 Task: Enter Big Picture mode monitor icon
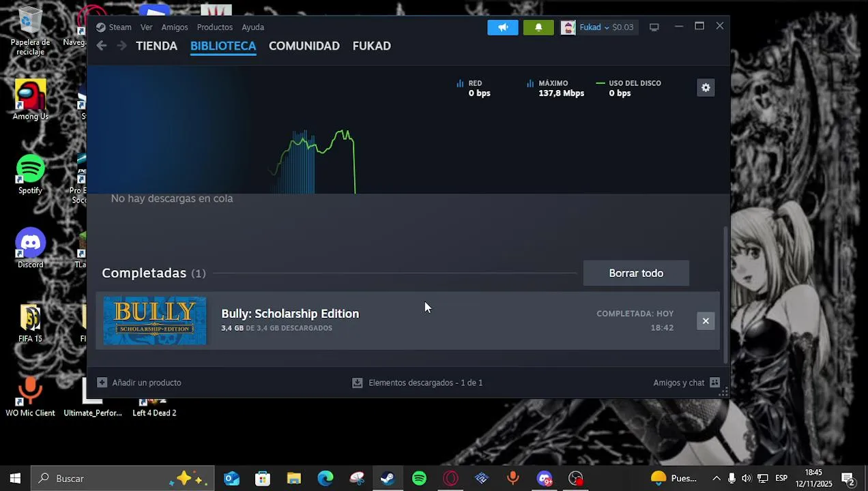pyautogui.click(x=654, y=27)
